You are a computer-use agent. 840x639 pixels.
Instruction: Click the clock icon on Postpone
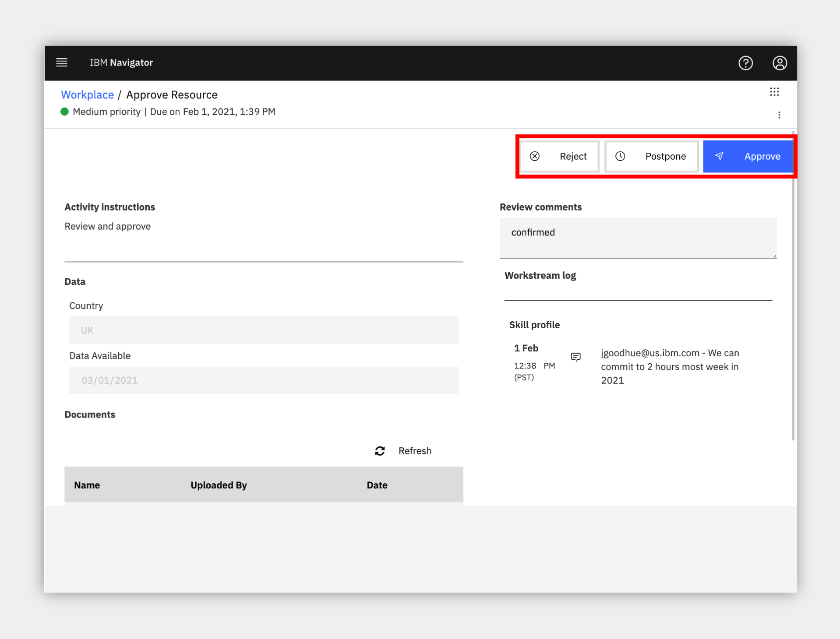click(x=620, y=156)
